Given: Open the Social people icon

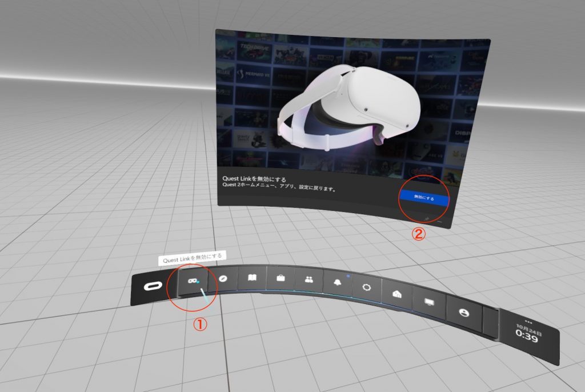Looking at the screenshot, I should (309, 280).
